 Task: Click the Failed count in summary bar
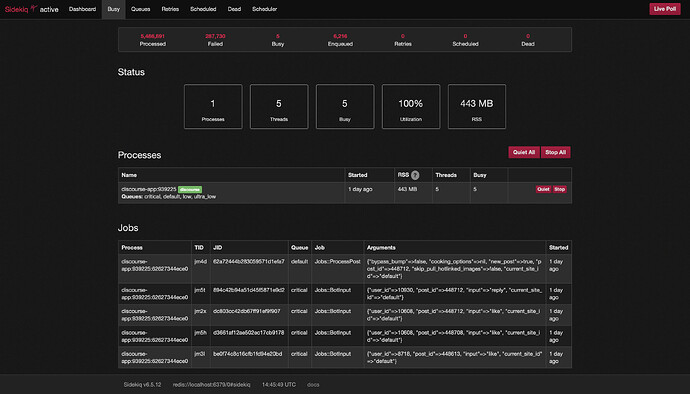tap(215, 36)
